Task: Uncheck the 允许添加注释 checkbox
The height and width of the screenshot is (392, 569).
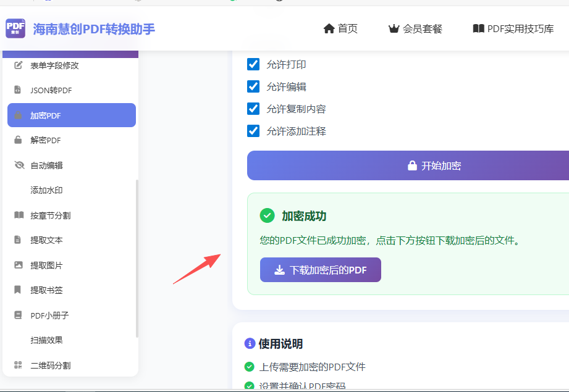Action: [253, 130]
